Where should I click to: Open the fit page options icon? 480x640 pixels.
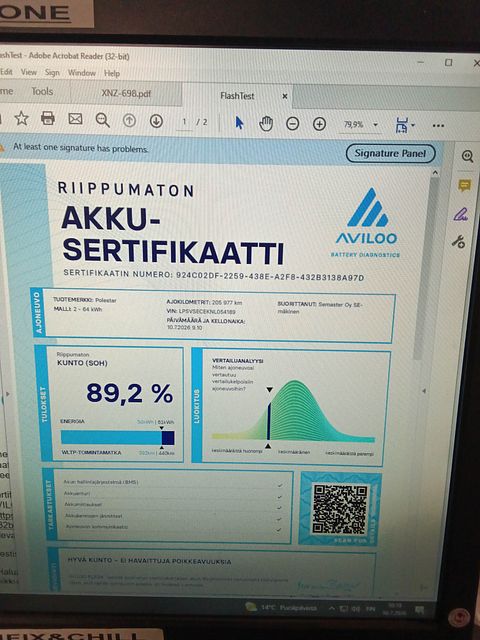pyautogui.click(x=402, y=125)
